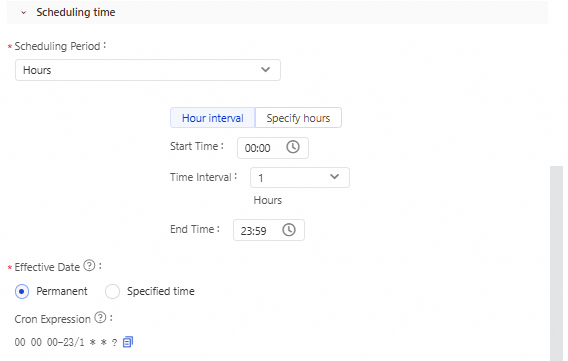The image size is (568, 361).
Task: Click the Scheduling Period dropdown arrow
Action: coord(266,69)
